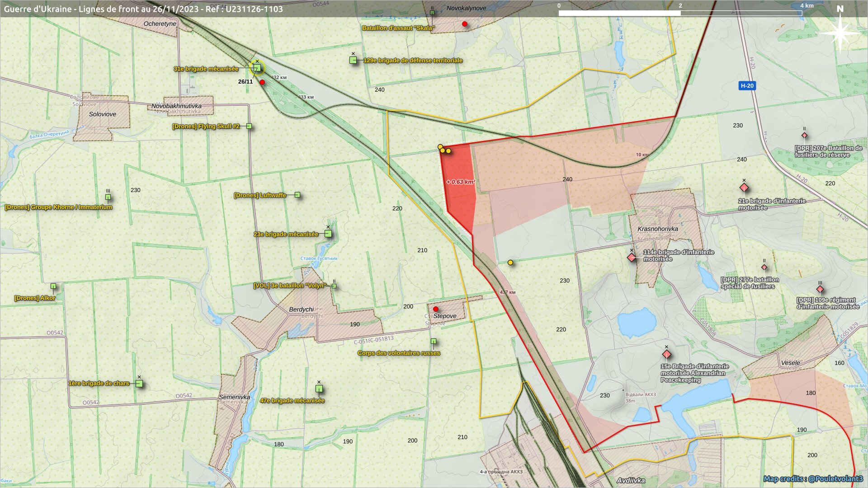
Task: Click the 3e bataillon Volyn unit marker
Action: pyautogui.click(x=334, y=286)
